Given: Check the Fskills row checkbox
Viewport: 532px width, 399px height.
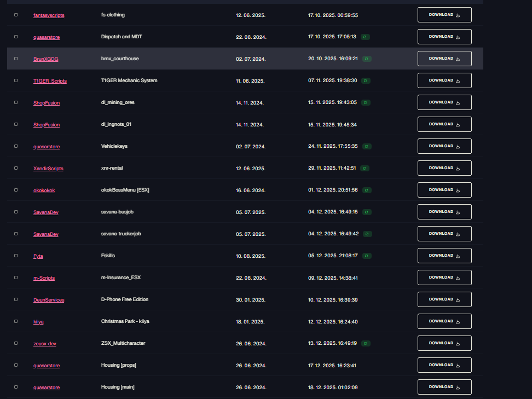Looking at the screenshot, I should [16, 256].
